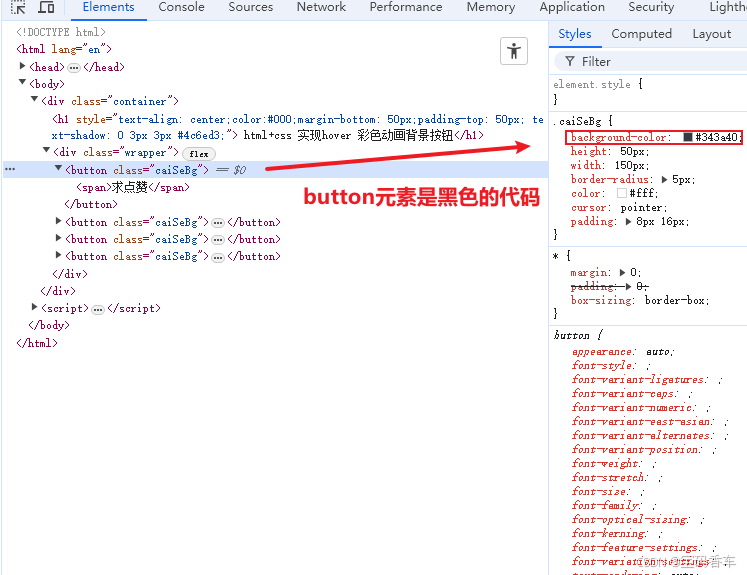Click the button user-agent selector
The width and height of the screenshot is (747, 575).
point(571,335)
